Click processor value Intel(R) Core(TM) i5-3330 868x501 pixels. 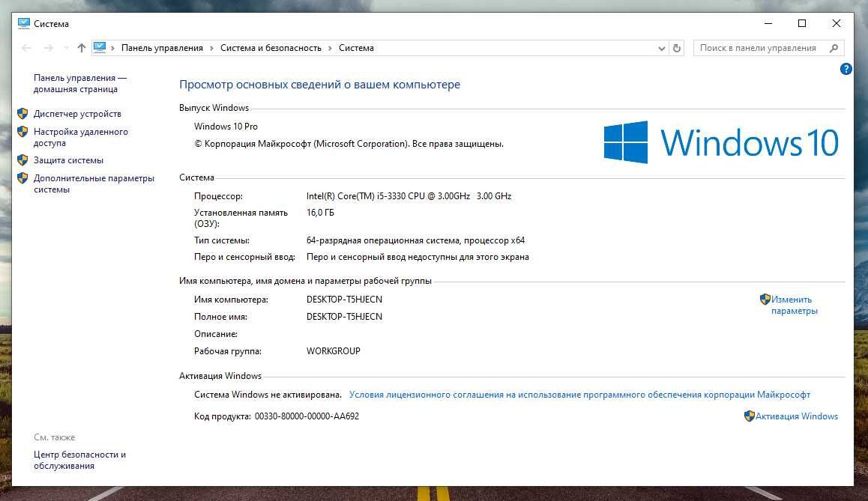tap(409, 196)
